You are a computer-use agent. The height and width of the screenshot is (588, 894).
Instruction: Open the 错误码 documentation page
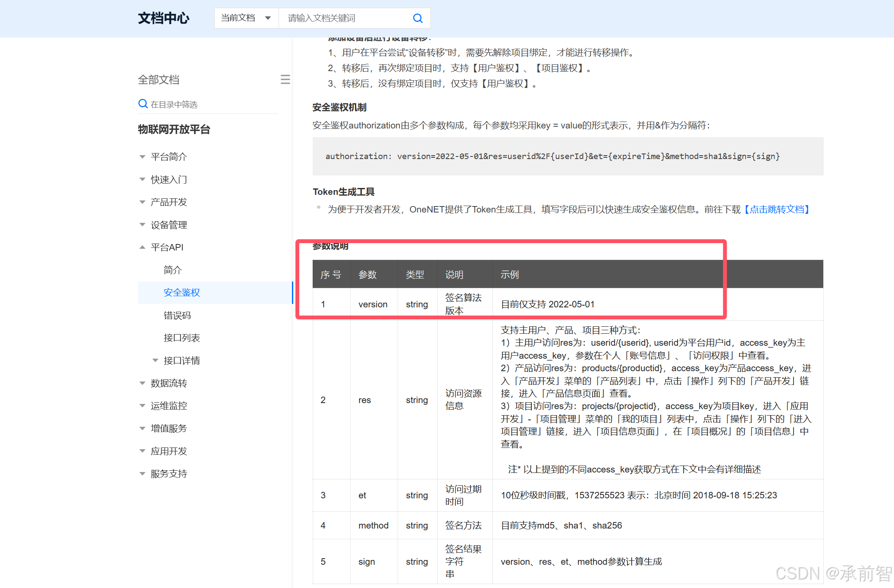coord(177,316)
